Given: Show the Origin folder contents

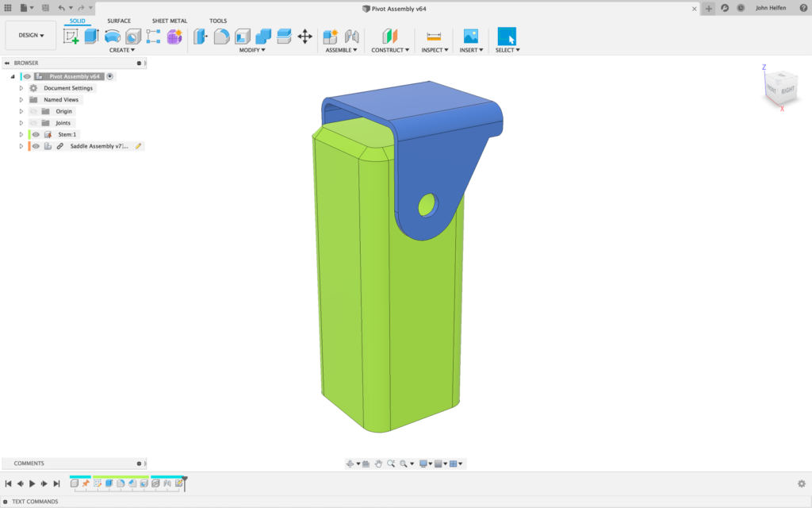Looking at the screenshot, I should 21,111.
